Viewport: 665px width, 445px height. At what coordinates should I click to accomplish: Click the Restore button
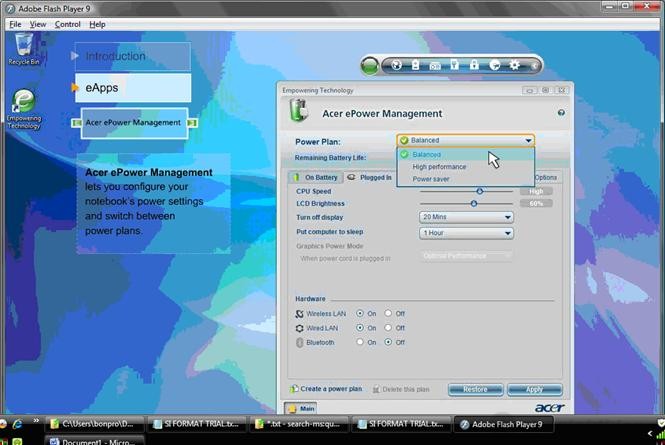[475, 389]
